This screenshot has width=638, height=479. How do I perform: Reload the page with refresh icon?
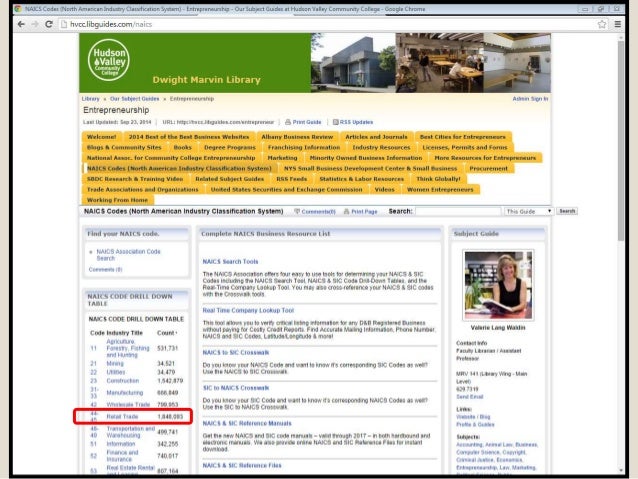point(49,24)
